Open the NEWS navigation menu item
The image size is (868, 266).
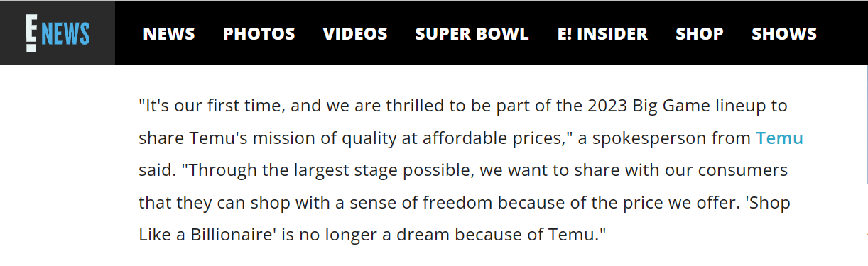tap(169, 34)
